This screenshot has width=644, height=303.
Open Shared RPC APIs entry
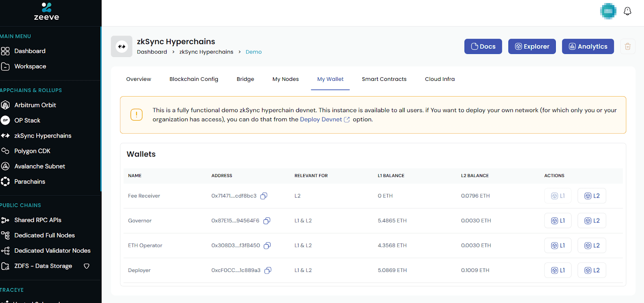pyautogui.click(x=38, y=220)
